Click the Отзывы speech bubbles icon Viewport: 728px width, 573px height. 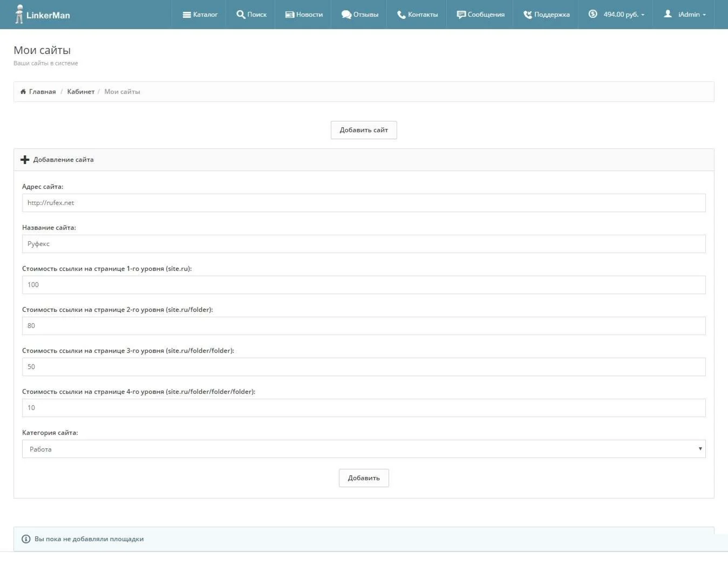tap(346, 15)
